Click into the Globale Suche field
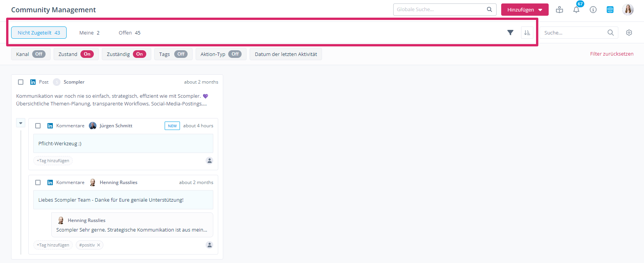The width and height of the screenshot is (644, 263). (x=440, y=10)
